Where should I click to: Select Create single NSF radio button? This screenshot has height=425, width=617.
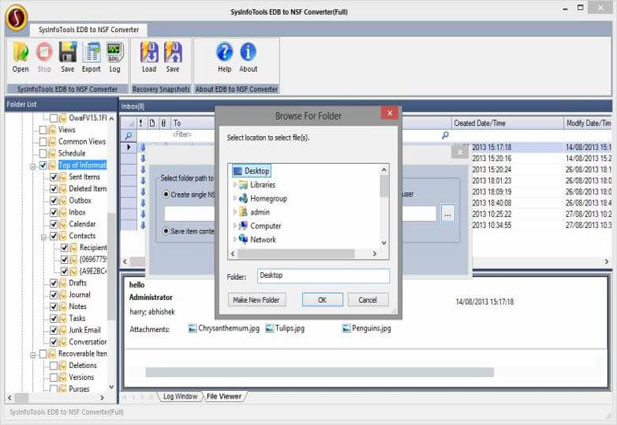click(166, 194)
